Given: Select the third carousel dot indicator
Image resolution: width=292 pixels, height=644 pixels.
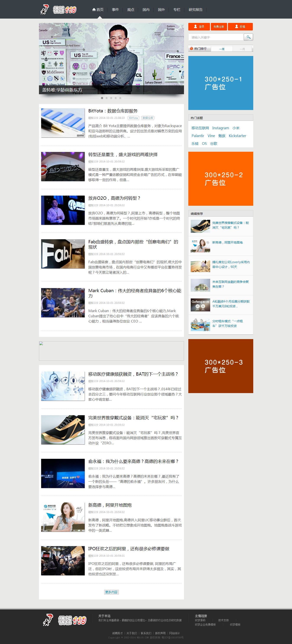Looking at the screenshot, I should click(111, 98).
